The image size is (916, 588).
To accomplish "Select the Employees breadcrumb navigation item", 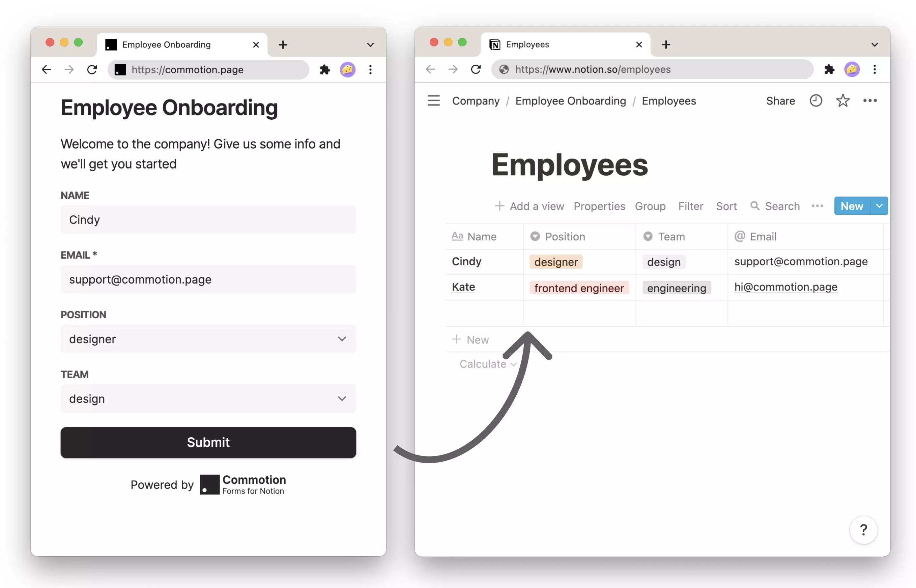I will coord(668,101).
